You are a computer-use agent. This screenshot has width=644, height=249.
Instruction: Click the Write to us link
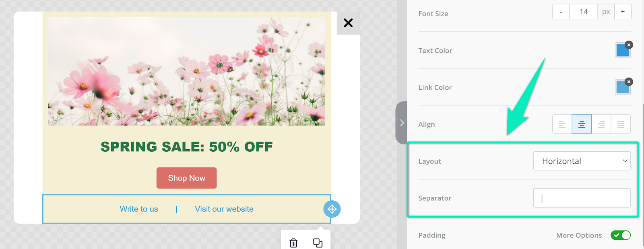[x=139, y=209]
